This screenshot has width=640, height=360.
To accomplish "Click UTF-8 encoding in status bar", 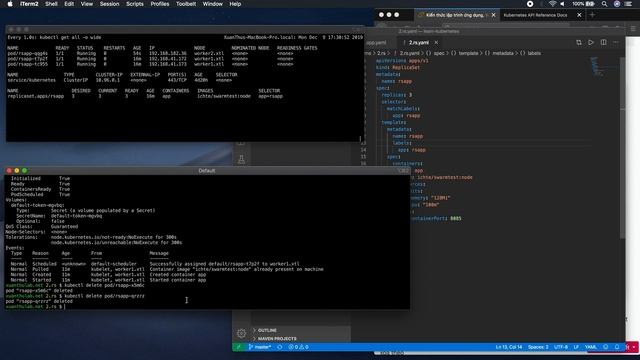I will (560, 347).
